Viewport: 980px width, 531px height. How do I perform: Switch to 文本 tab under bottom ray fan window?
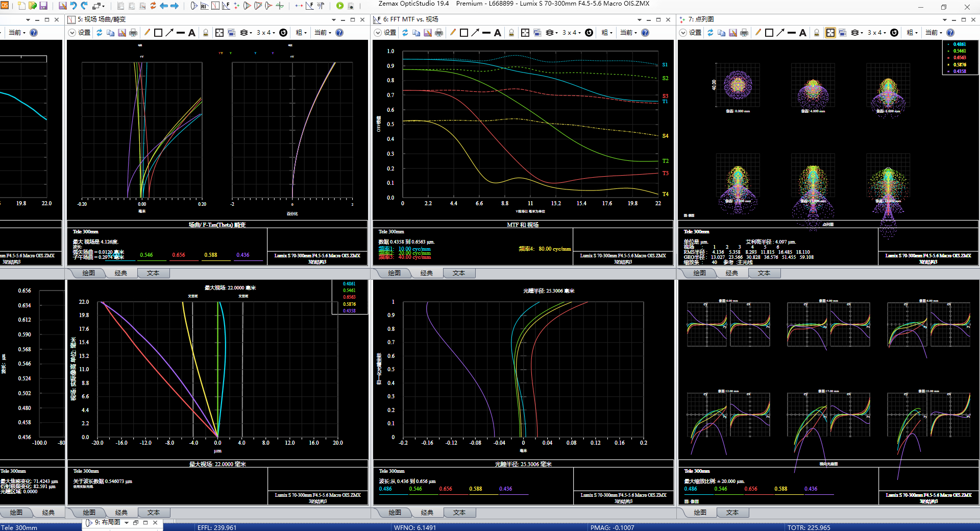click(x=732, y=513)
